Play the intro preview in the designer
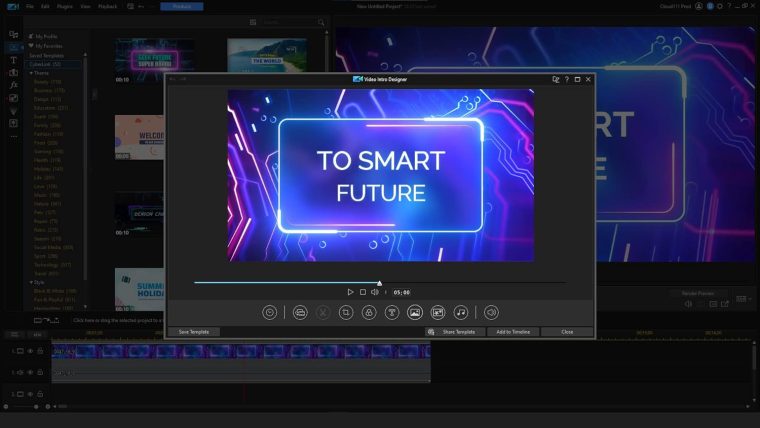The image size is (760, 428). pyautogui.click(x=350, y=292)
